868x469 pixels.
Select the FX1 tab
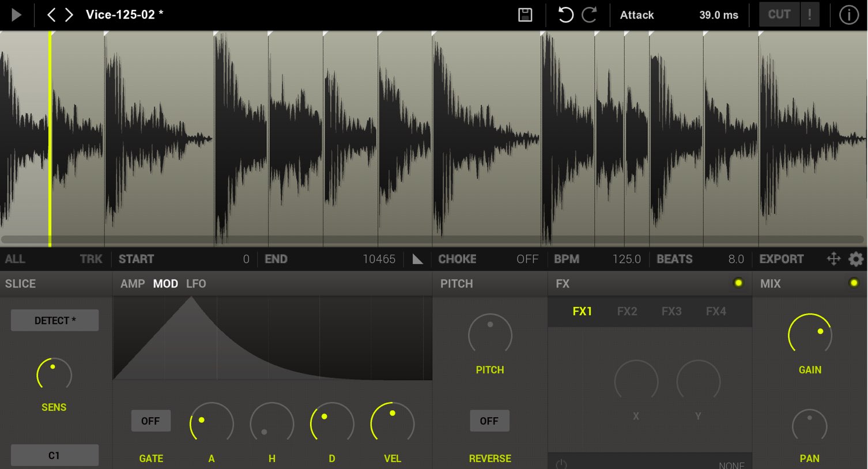[582, 312]
